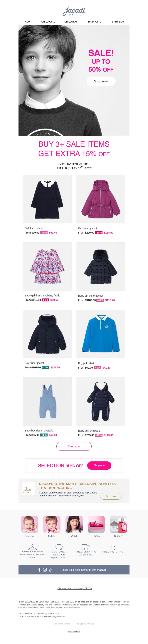
Task: Select the Newborn category thumbnail
Action: (x=30, y=524)
